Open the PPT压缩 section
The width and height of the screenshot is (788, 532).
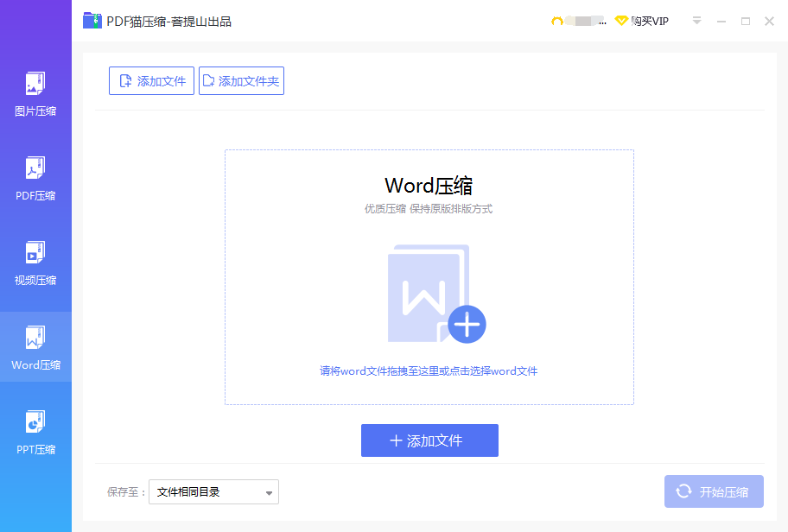[35, 433]
